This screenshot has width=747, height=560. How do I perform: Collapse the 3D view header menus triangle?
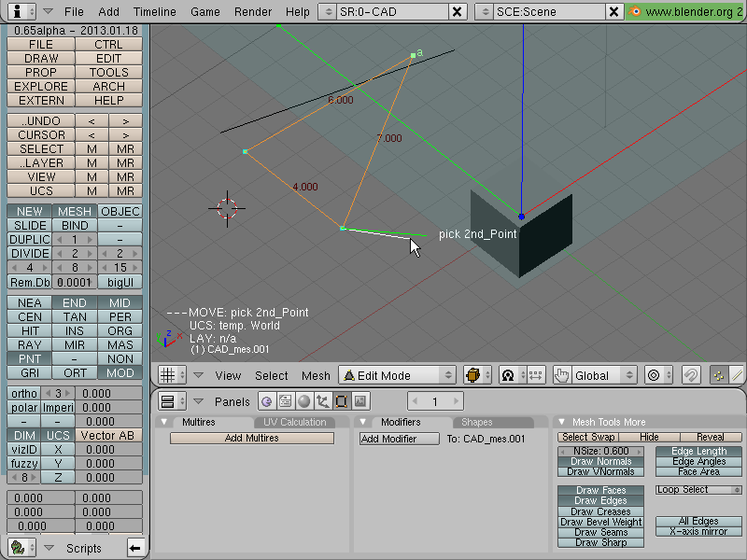click(199, 375)
